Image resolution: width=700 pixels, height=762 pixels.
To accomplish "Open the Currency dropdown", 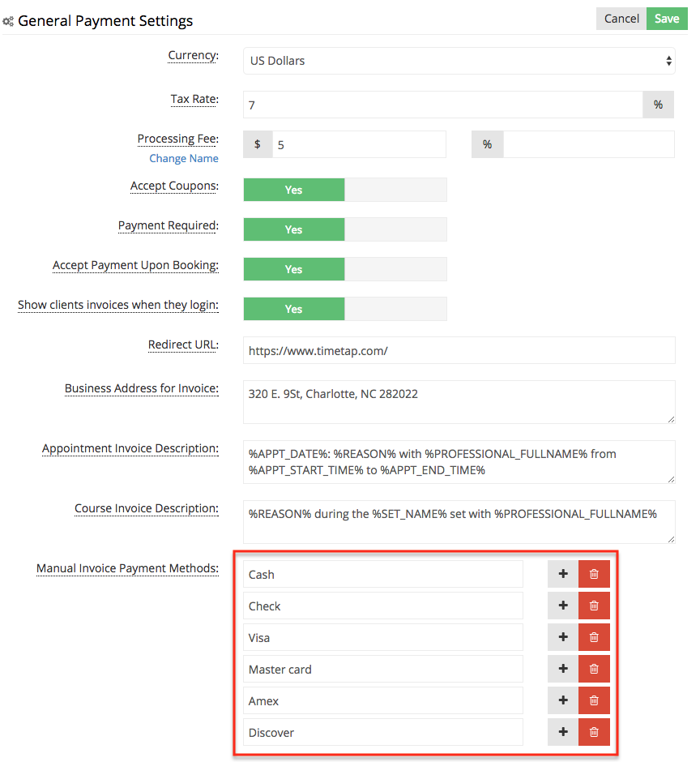I will tap(459, 61).
